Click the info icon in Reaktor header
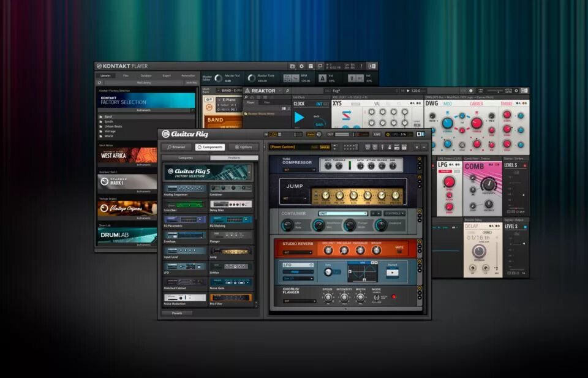588x378 pixels. 471,91
